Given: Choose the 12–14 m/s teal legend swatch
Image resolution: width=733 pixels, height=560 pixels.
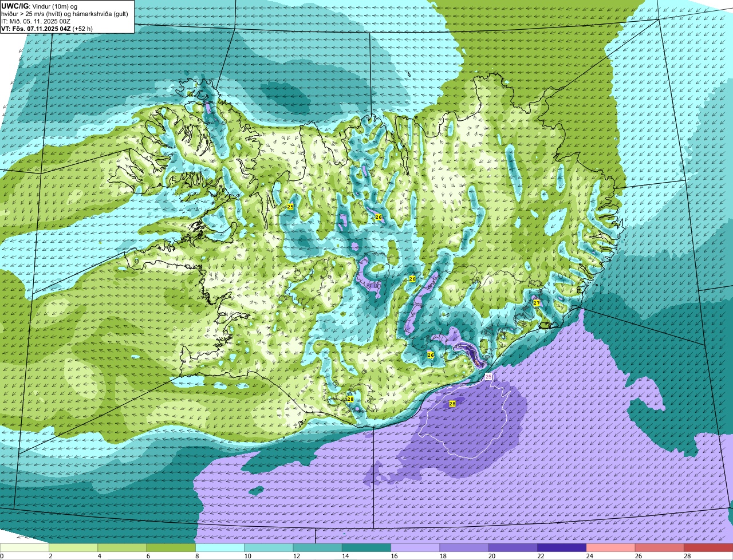Looking at the screenshot, I should click(318, 548).
